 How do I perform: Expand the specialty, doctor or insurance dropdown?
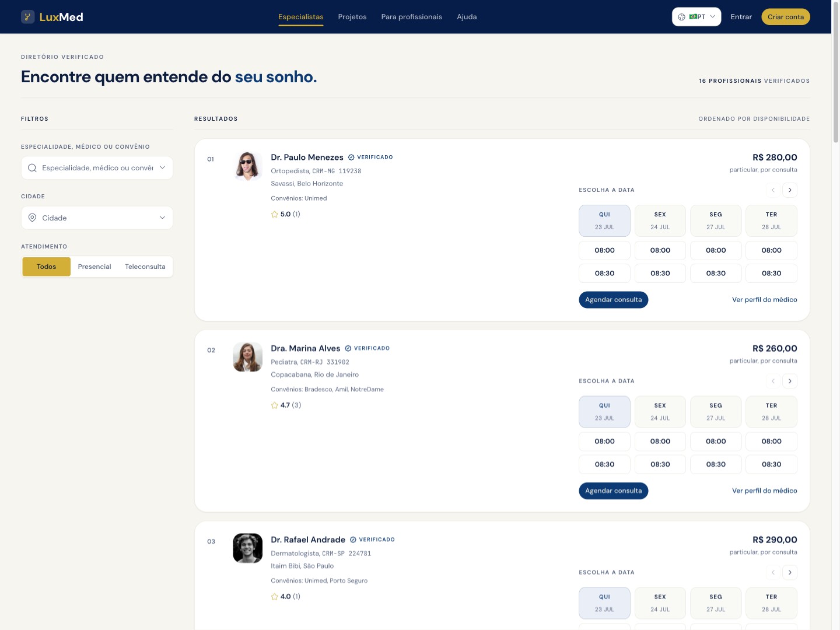(162, 168)
